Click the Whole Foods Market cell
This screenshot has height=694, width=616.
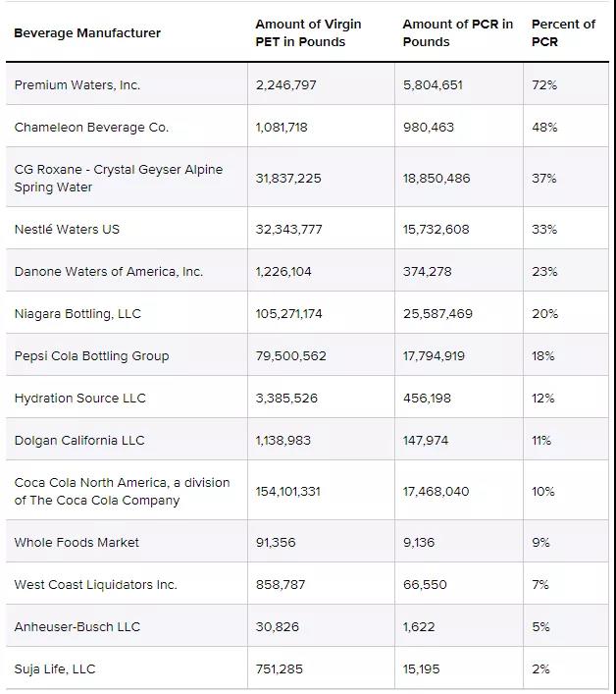point(77,543)
